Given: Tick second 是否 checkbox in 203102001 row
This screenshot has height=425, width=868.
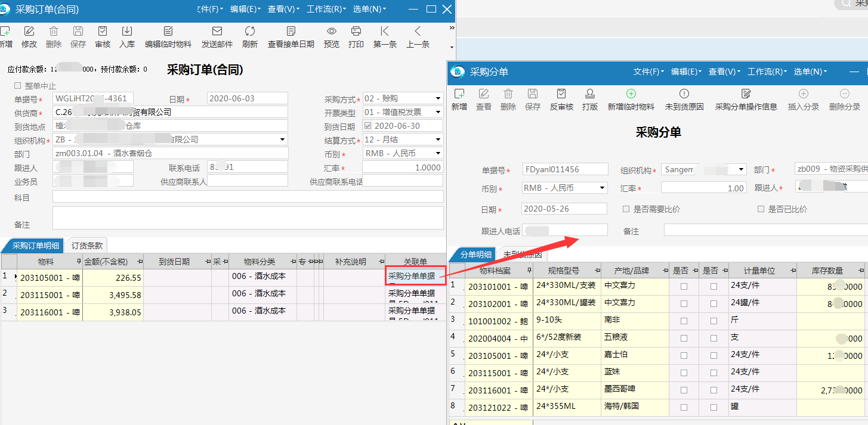Looking at the screenshot, I should click(713, 304).
